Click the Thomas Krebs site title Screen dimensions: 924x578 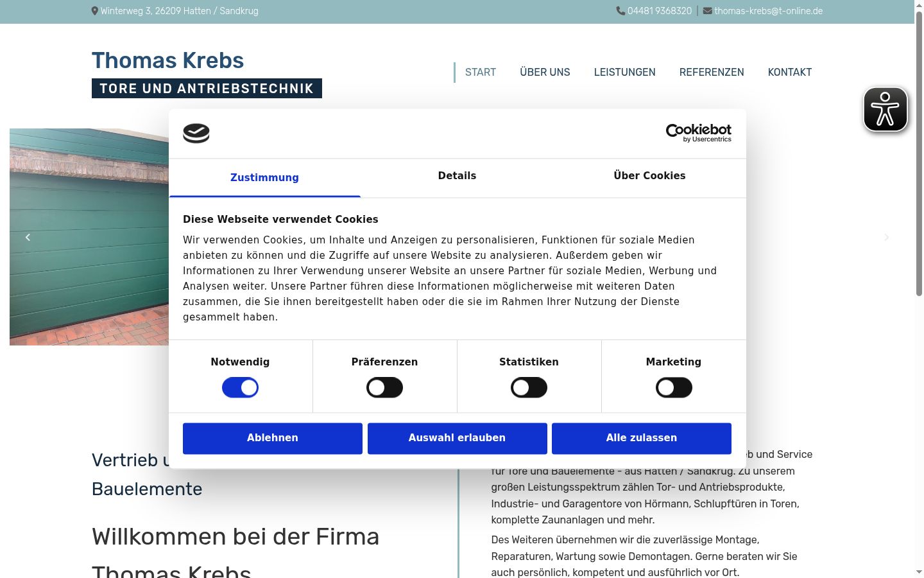[x=167, y=60]
